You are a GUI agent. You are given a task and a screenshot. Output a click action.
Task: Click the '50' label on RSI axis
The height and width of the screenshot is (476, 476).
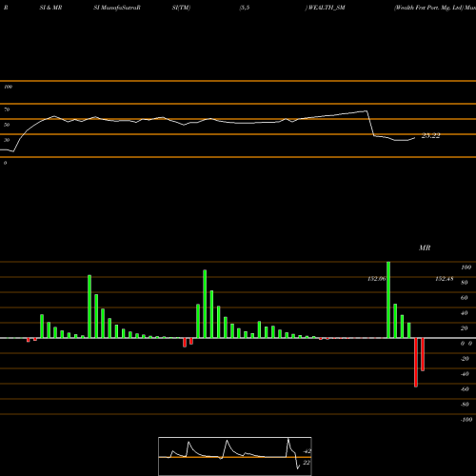click(x=7, y=125)
